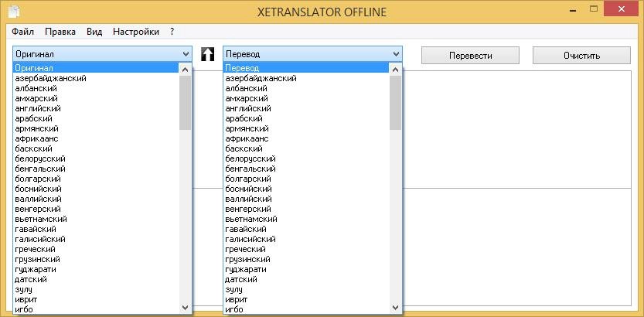Open the ? help menu
The image size is (644, 317).
click(x=172, y=32)
